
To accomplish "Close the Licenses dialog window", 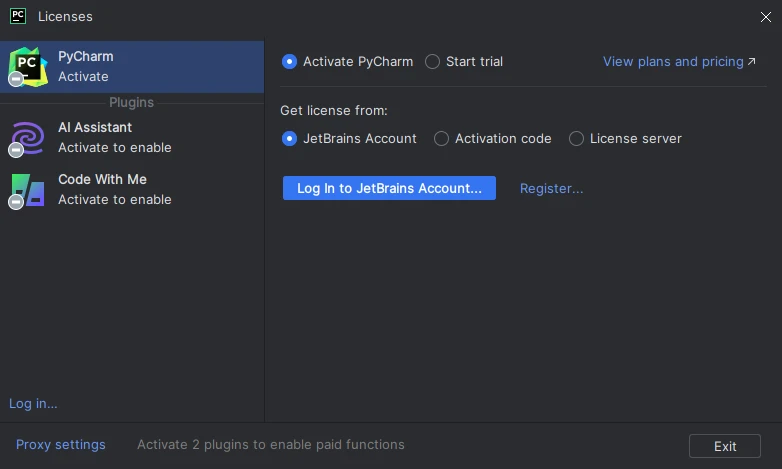I will point(766,16).
